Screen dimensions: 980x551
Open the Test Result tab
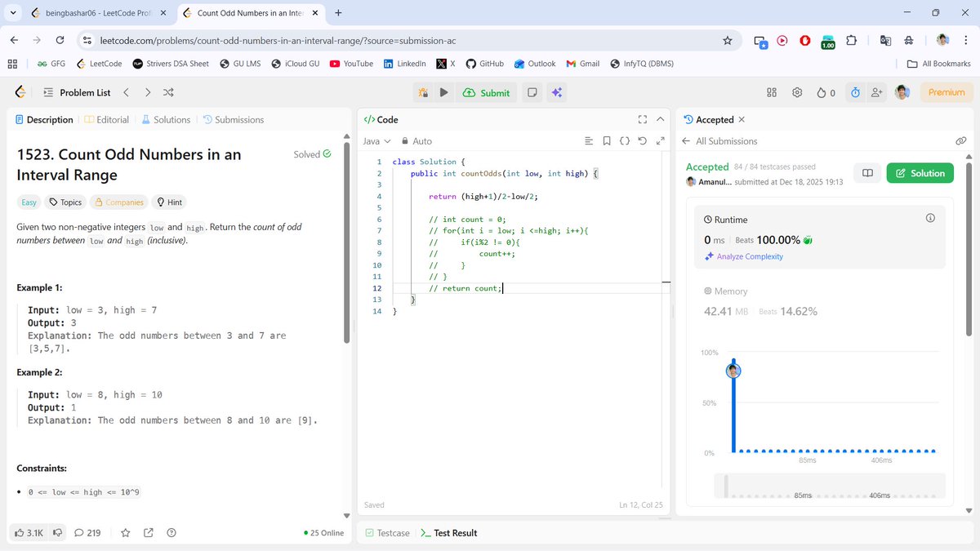click(448, 533)
